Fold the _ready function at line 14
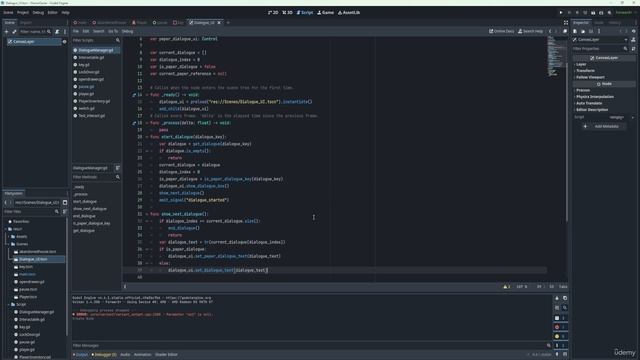 pyautogui.click(x=147, y=95)
